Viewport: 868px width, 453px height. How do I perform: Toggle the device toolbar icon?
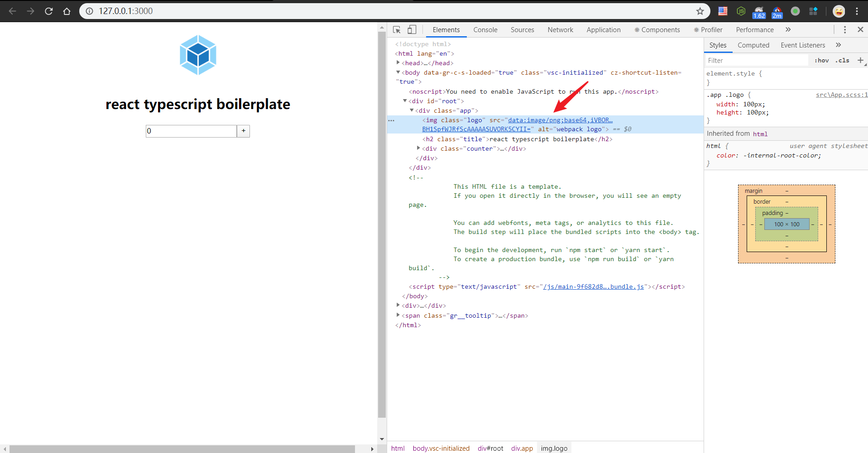[412, 30]
